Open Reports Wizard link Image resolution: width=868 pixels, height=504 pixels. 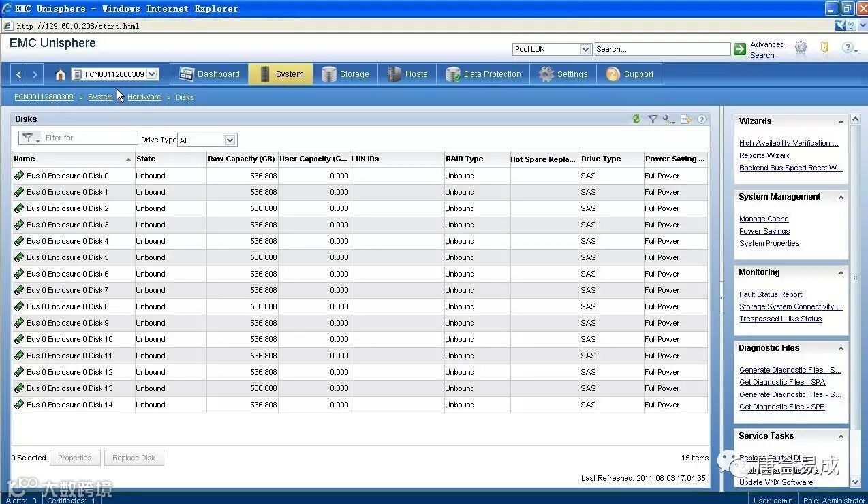point(764,155)
